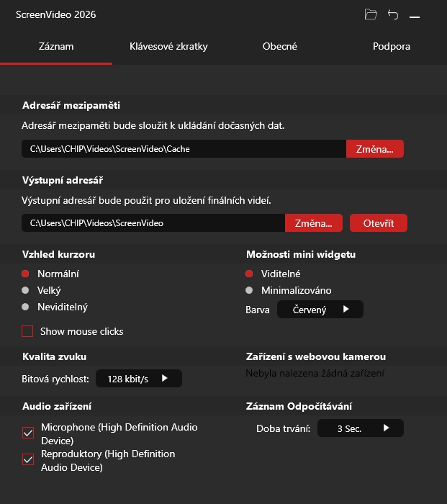
Task: Click arrow on 128 kbit/s dropdown
Action: point(165,378)
